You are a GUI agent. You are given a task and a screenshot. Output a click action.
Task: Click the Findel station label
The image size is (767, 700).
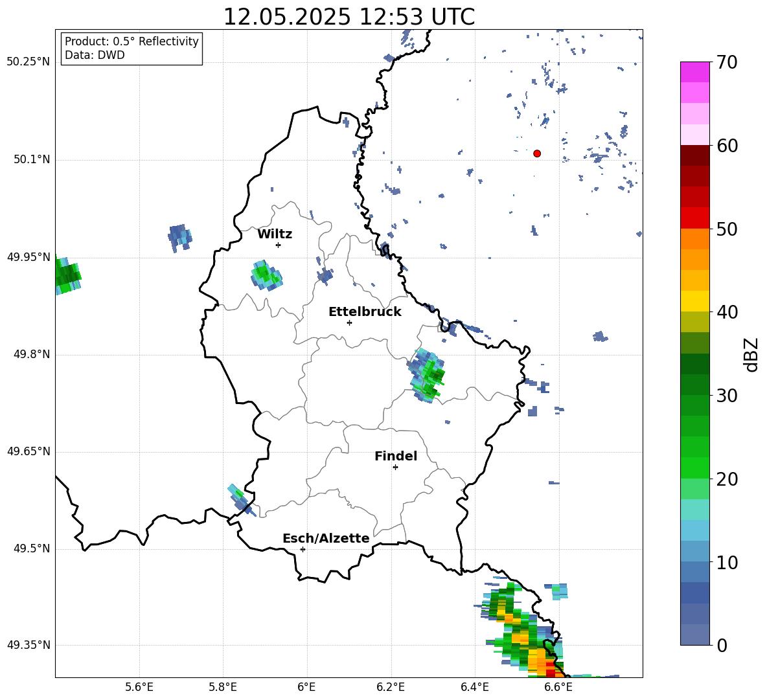396,456
